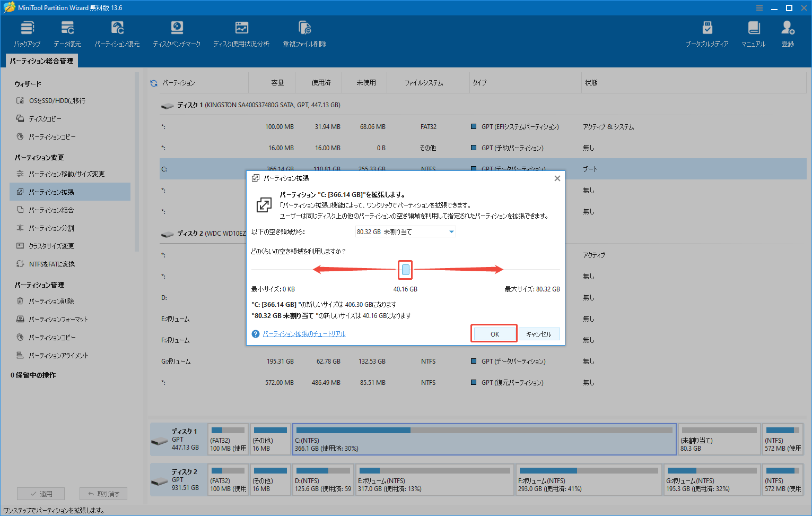This screenshot has height=516, width=812.
Task: Launch the Disk Benchmark tool
Action: click(x=177, y=33)
